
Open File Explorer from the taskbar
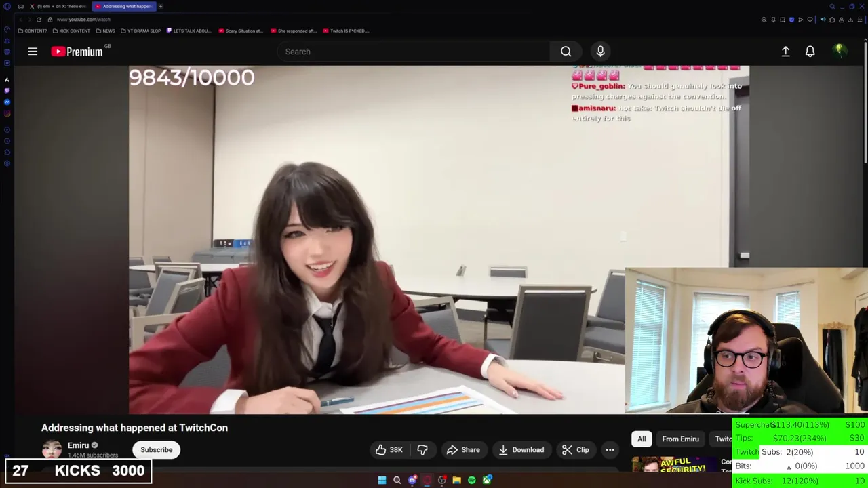tap(457, 480)
